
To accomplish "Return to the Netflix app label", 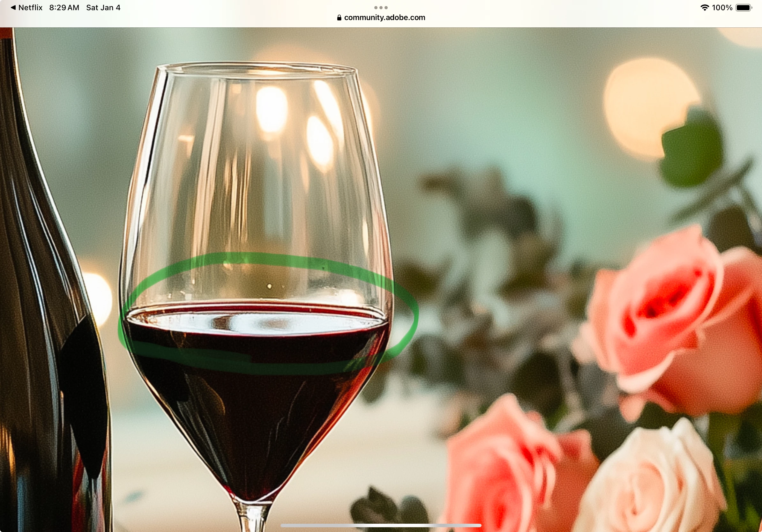I will coord(30,8).
